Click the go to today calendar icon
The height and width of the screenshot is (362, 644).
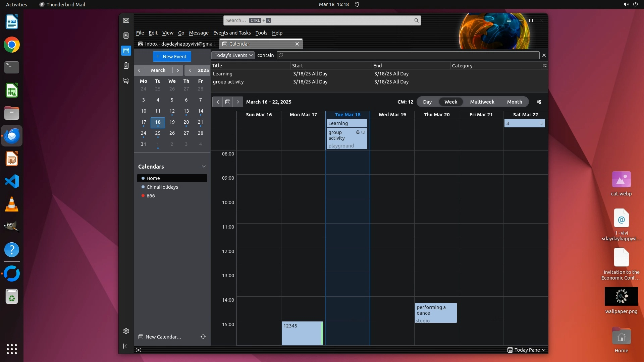pyautogui.click(x=228, y=102)
